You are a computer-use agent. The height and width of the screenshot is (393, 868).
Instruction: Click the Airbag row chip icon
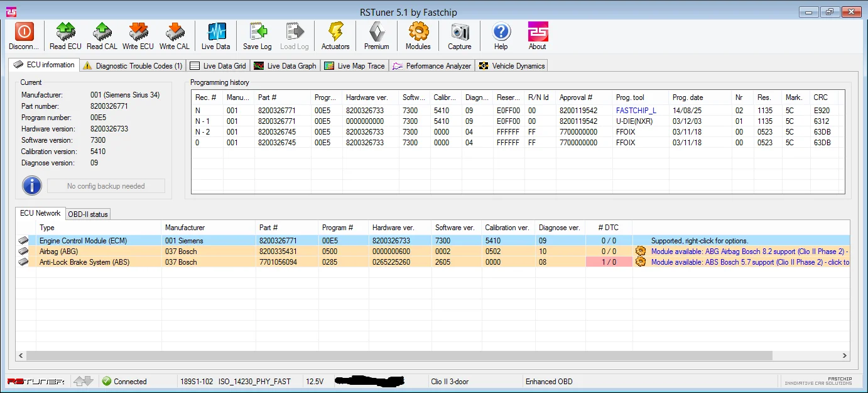tap(24, 251)
